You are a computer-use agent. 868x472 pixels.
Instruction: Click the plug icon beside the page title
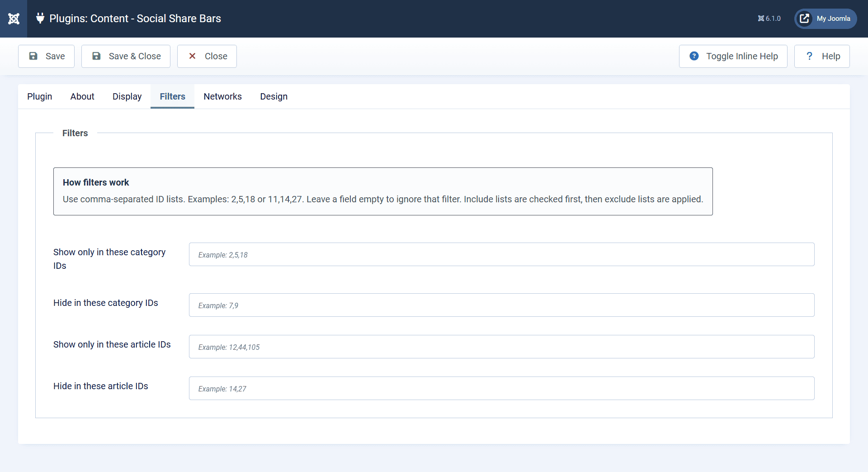(x=40, y=19)
